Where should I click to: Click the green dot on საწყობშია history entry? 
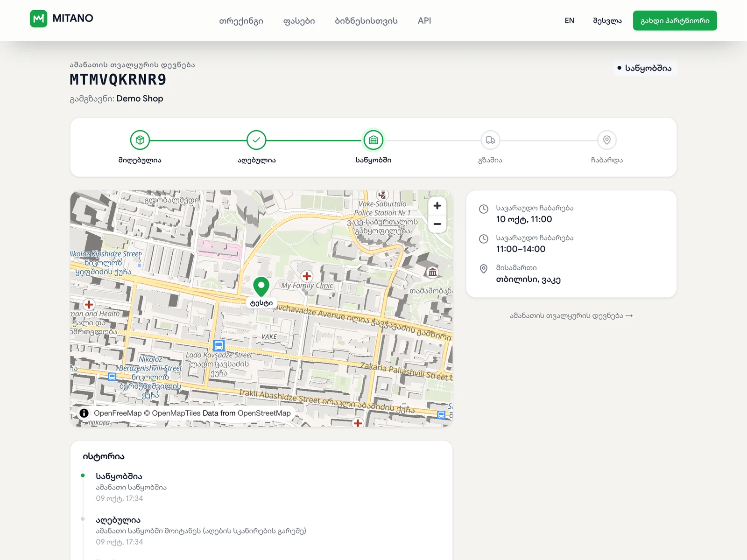[x=83, y=476]
